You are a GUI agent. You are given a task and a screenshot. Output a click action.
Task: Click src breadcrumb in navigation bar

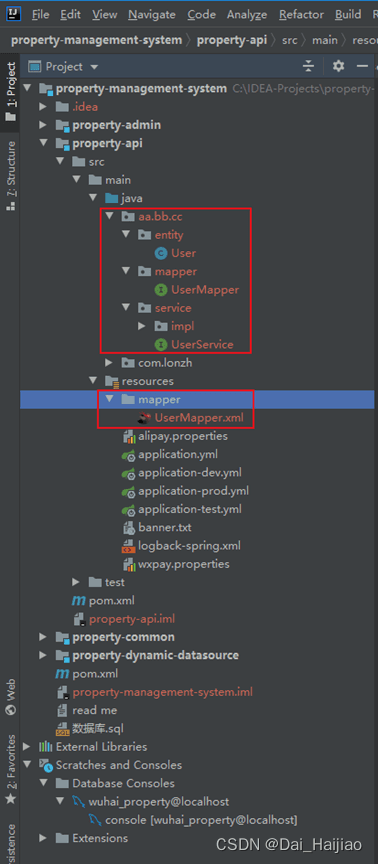290,40
